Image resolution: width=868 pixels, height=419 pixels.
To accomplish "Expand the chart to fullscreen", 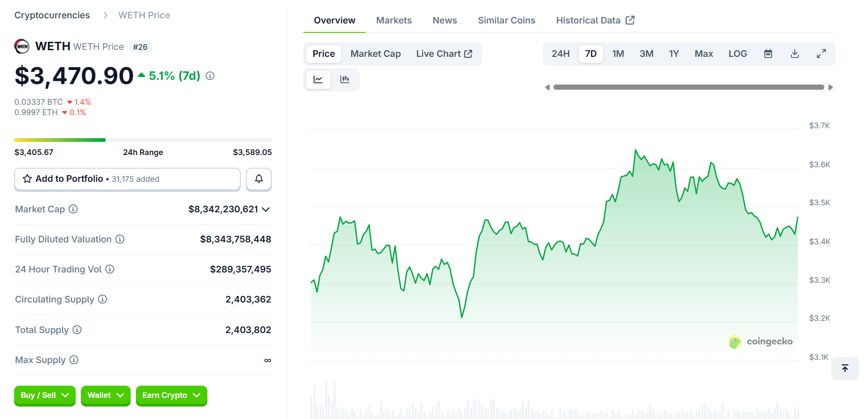I will click(x=821, y=54).
